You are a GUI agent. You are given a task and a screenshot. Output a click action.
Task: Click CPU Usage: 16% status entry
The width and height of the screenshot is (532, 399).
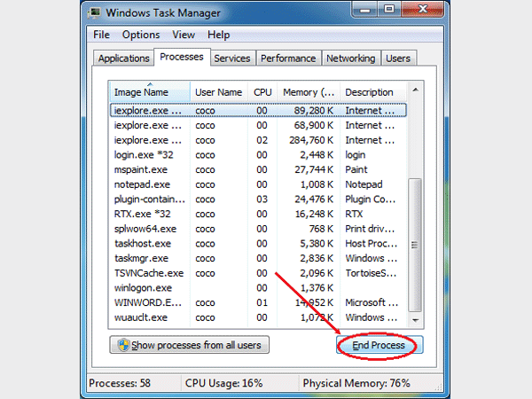click(x=224, y=383)
